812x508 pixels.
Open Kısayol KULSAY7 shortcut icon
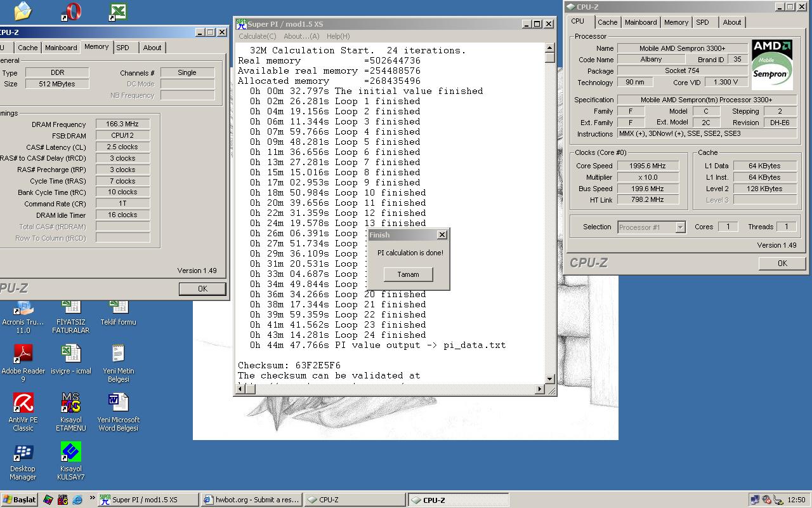point(71,451)
